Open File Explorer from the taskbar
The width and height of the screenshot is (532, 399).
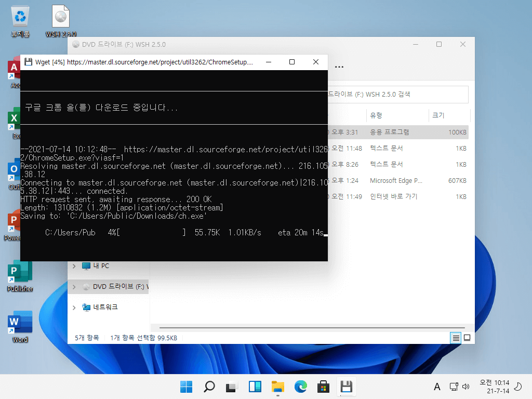(x=277, y=387)
